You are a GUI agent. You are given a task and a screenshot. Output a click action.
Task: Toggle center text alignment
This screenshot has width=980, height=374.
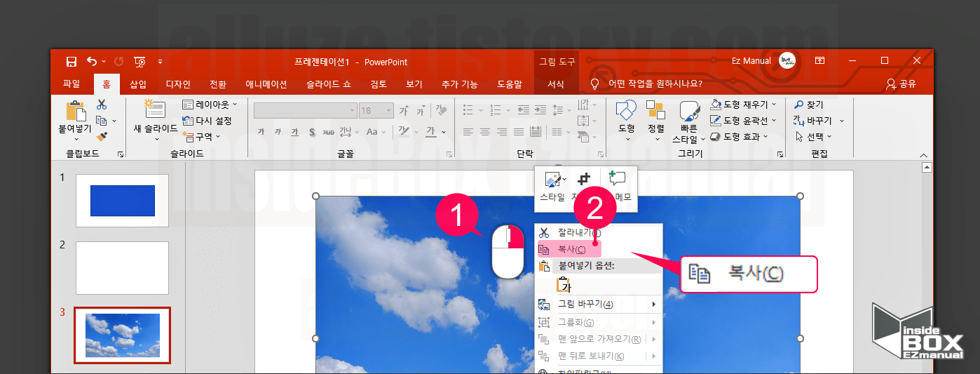(486, 131)
